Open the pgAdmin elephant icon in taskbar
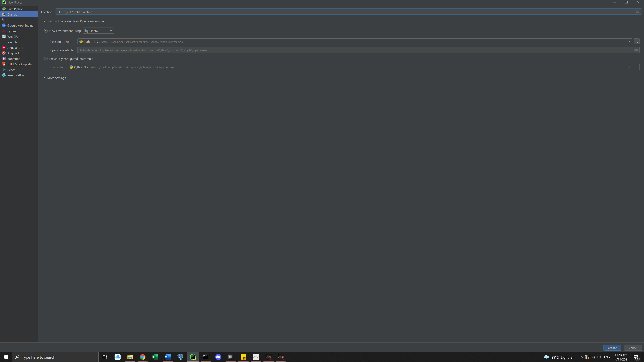The image size is (644, 362). click(180, 357)
